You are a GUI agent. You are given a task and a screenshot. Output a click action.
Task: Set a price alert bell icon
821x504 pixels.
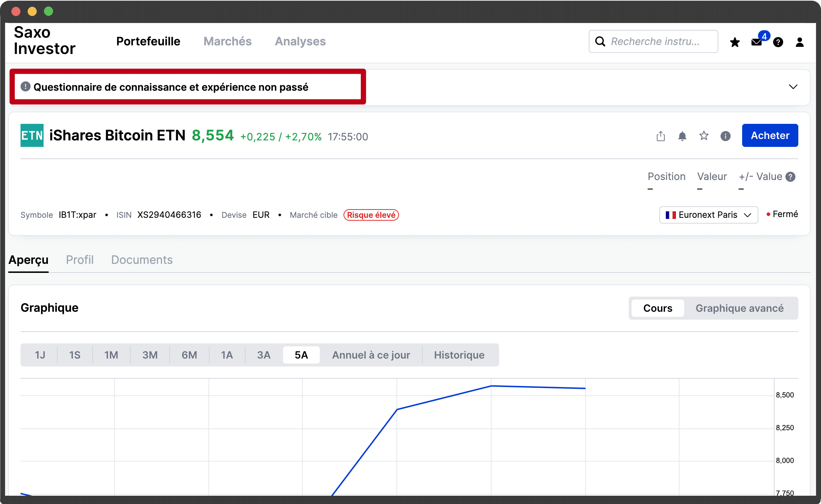pyautogui.click(x=682, y=136)
